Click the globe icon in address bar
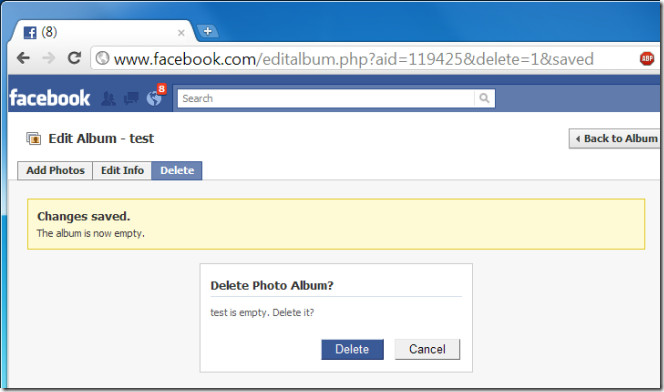 click(x=102, y=58)
